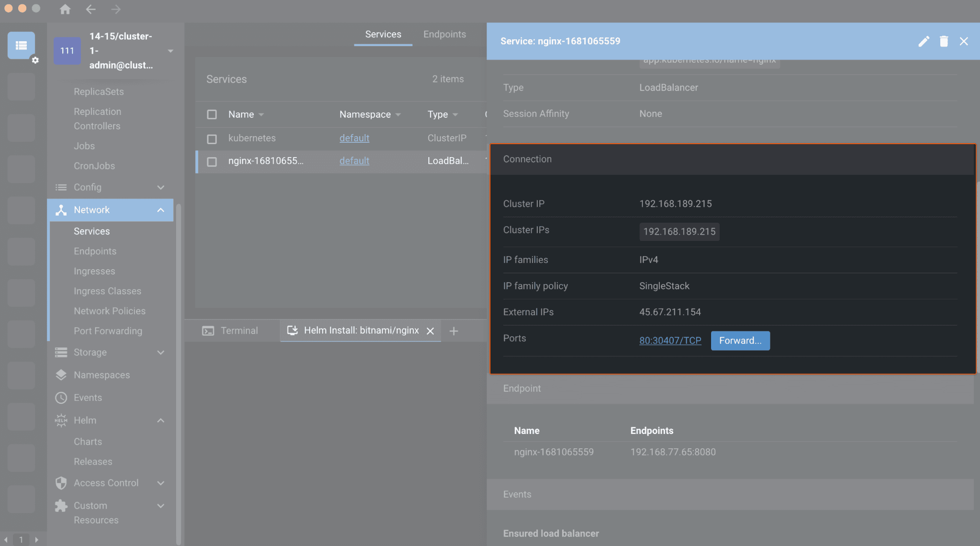Open the cluster selector dropdown arrow
The width and height of the screenshot is (980, 546).
pyautogui.click(x=170, y=51)
